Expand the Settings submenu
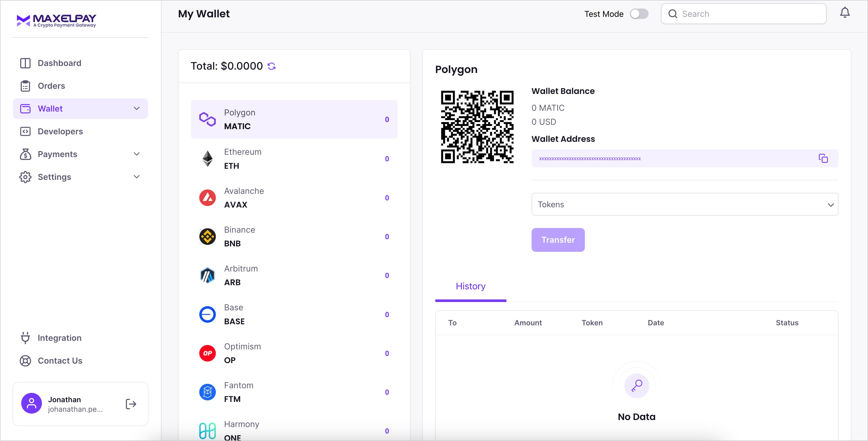Image resolution: width=868 pixels, height=441 pixels. point(136,177)
